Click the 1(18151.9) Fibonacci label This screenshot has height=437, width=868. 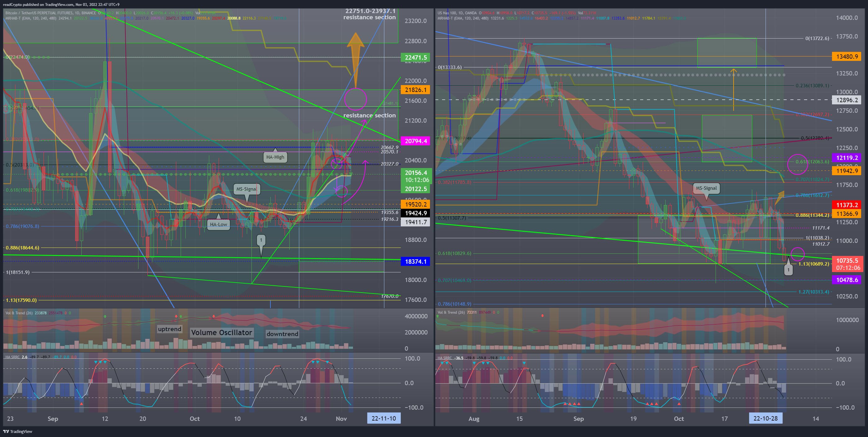[17, 272]
